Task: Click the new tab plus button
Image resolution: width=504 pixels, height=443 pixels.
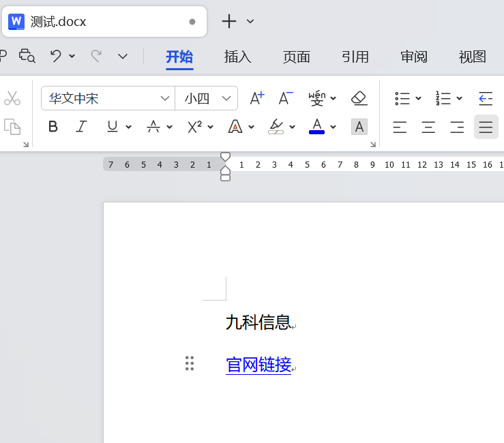Action: coord(229,21)
